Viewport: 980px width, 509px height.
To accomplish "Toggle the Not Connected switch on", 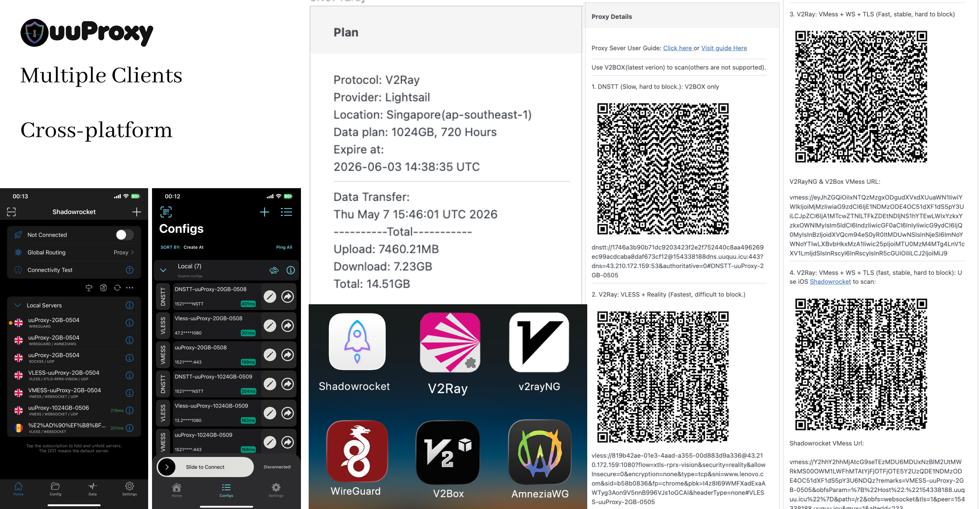I will pyautogui.click(x=125, y=234).
